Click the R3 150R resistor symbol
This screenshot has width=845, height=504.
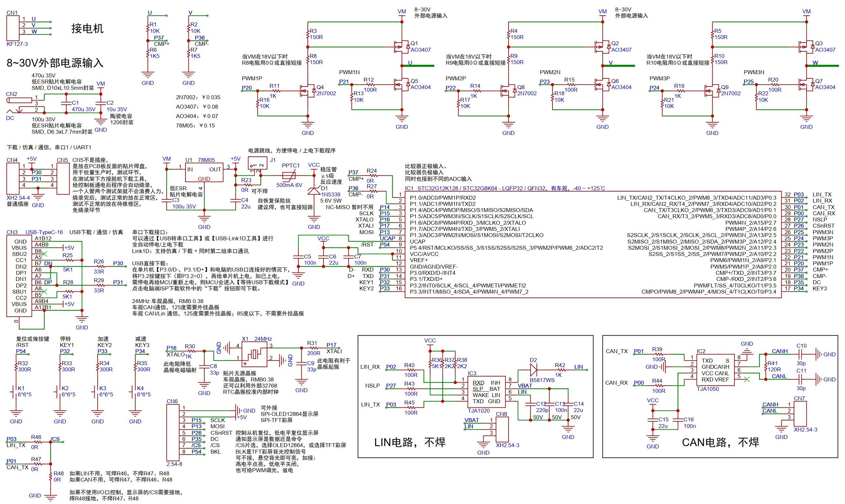(x=307, y=34)
